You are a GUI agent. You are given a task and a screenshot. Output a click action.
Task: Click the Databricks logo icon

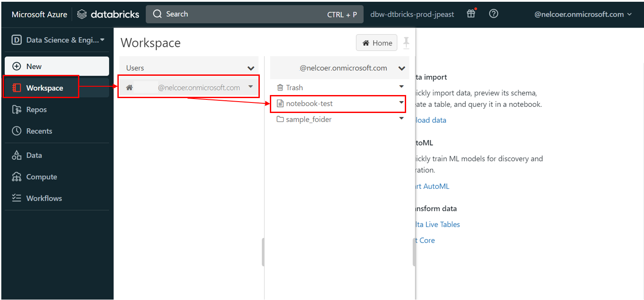tap(82, 14)
